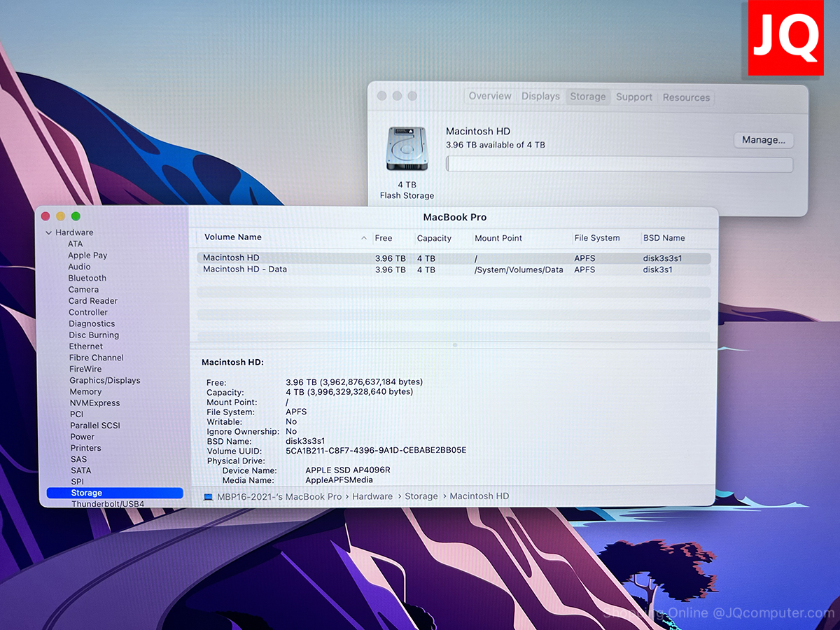Select Disc Burning in the sidebar
This screenshot has width=840, height=630.
coord(94,335)
